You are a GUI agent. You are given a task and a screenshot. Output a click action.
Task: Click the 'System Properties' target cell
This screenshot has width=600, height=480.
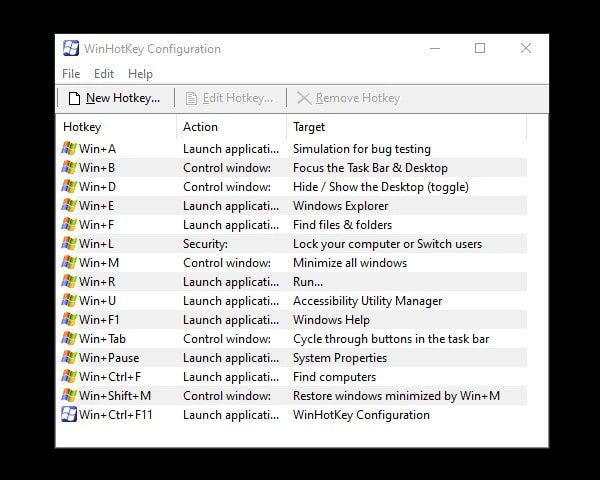tap(340, 358)
